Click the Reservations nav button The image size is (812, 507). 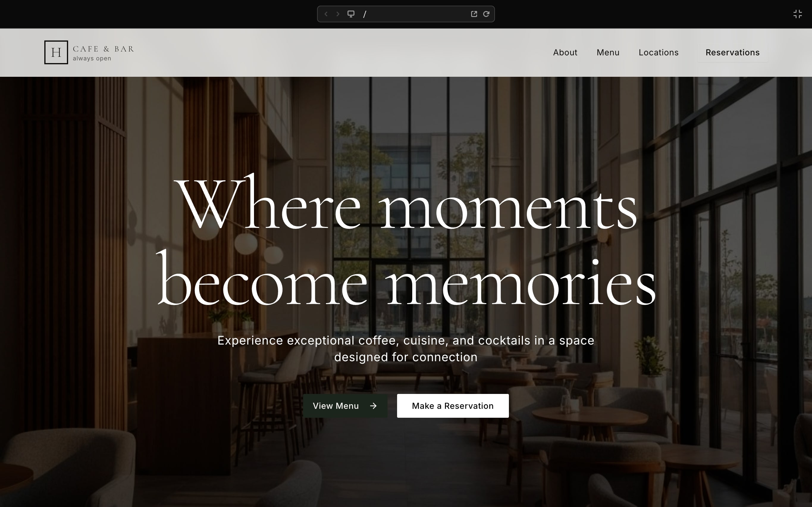pyautogui.click(x=733, y=53)
